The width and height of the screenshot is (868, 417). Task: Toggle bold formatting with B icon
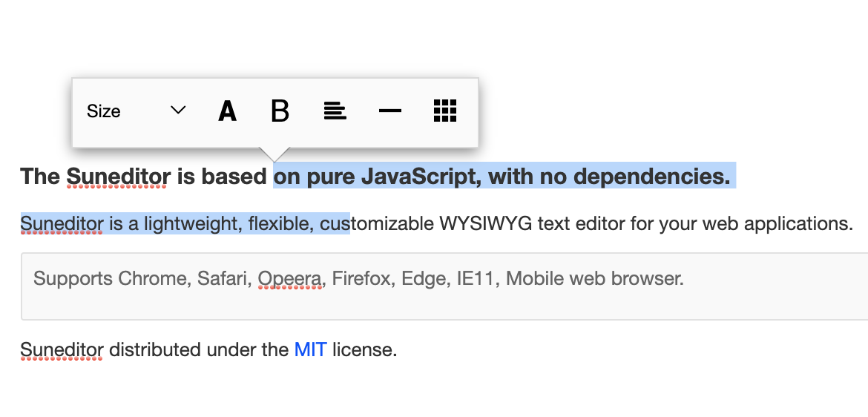[280, 111]
